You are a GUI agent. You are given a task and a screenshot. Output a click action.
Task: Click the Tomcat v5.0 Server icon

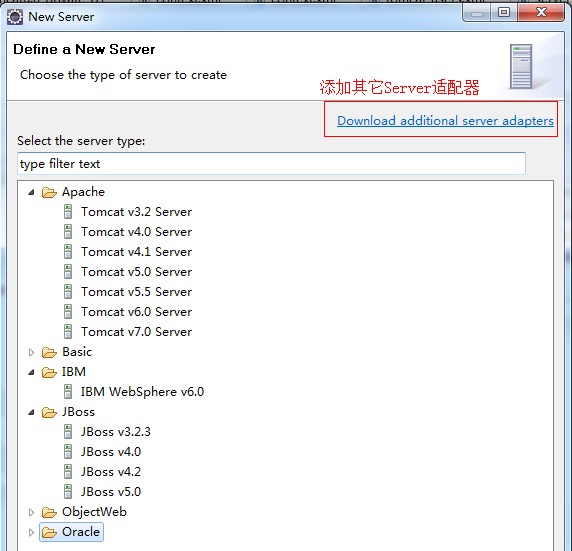[x=68, y=272]
